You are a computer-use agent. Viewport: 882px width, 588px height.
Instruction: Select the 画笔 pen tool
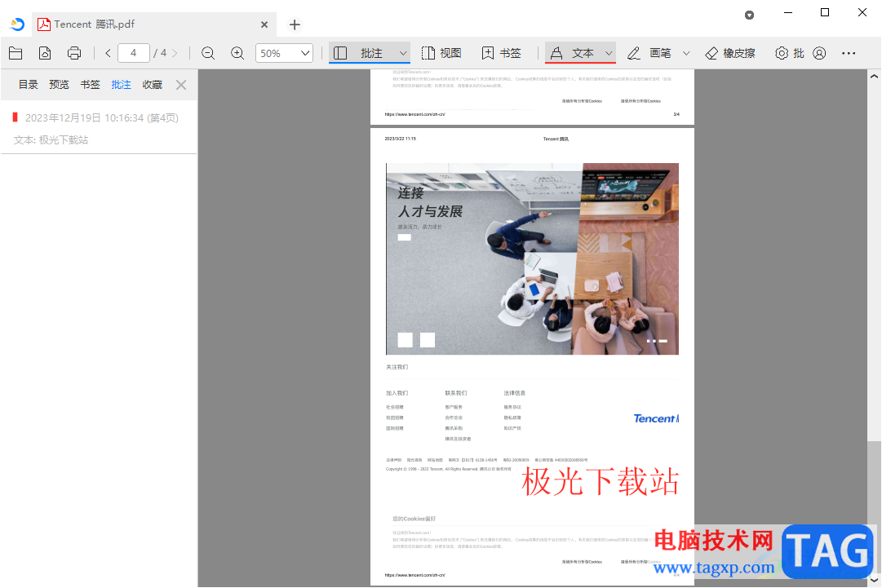[649, 53]
